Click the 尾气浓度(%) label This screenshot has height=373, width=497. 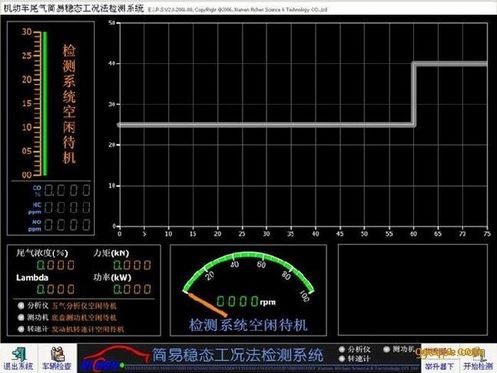[x=42, y=253]
